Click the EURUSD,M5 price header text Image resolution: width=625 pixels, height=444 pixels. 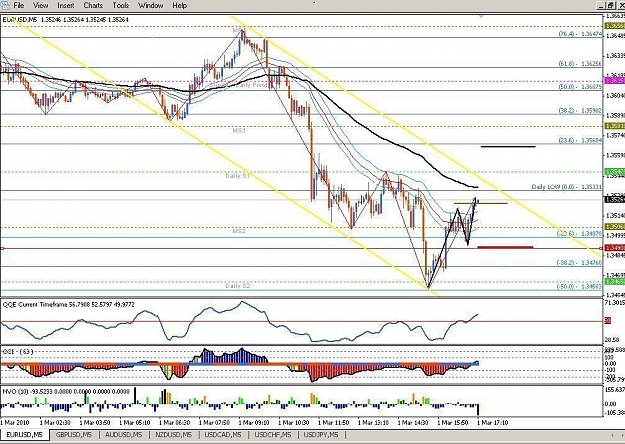66,19
